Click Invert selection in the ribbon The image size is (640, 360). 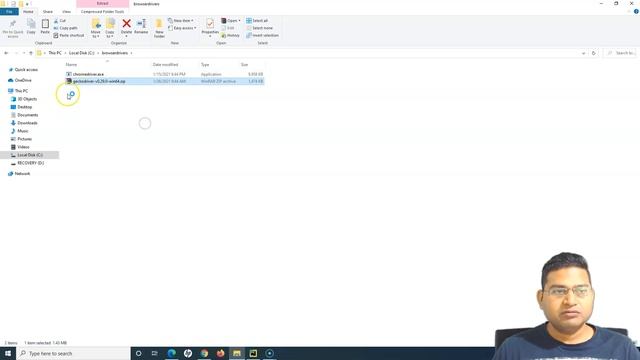coord(262,36)
